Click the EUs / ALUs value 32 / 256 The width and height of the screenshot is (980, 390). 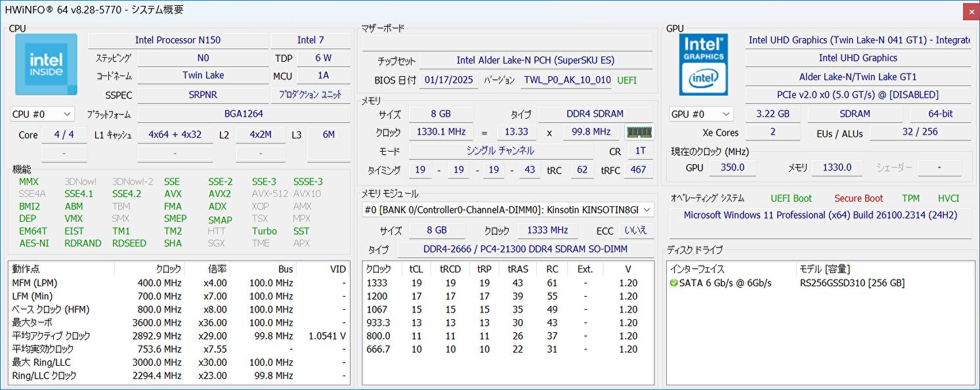pyautogui.click(x=920, y=132)
